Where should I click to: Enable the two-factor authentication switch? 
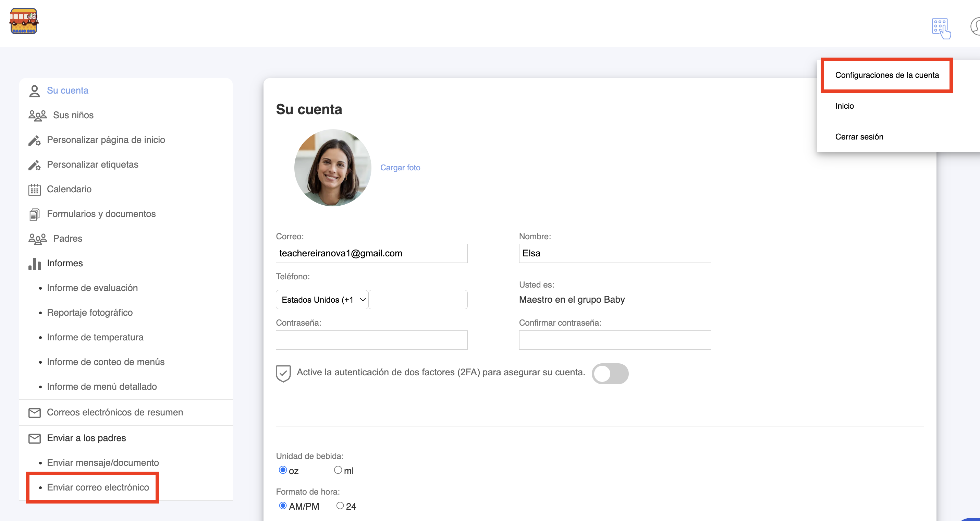610,373
